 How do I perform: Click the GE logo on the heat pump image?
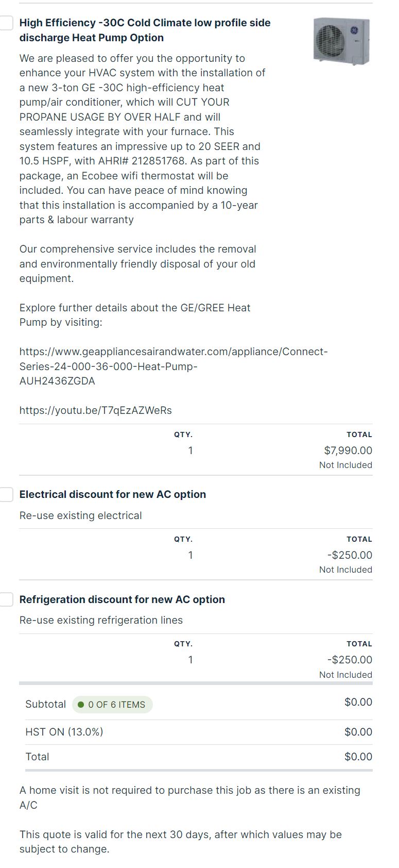(x=354, y=30)
